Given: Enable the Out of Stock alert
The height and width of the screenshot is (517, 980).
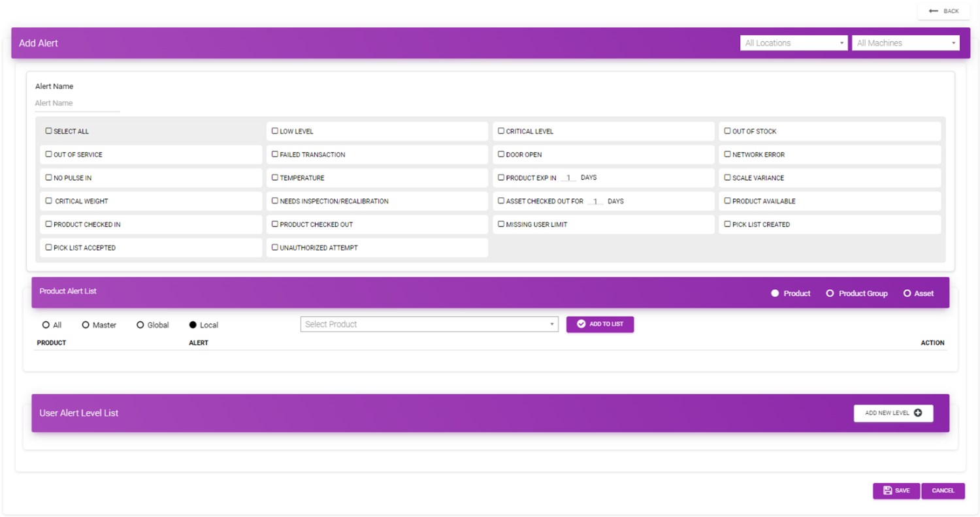Looking at the screenshot, I should click(728, 131).
